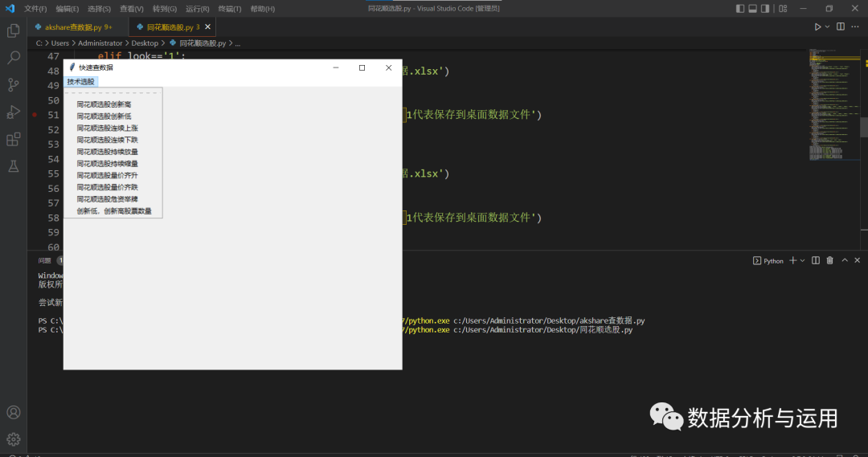Open the 终端(T) menu

pos(230,9)
